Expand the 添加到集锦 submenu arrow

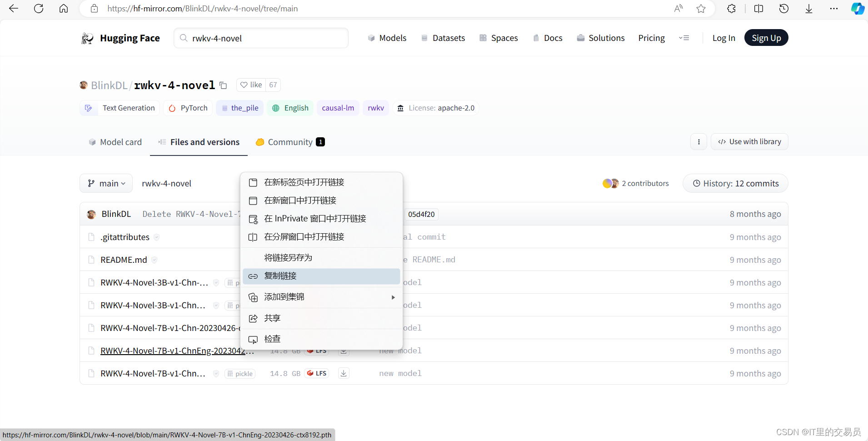(393, 297)
